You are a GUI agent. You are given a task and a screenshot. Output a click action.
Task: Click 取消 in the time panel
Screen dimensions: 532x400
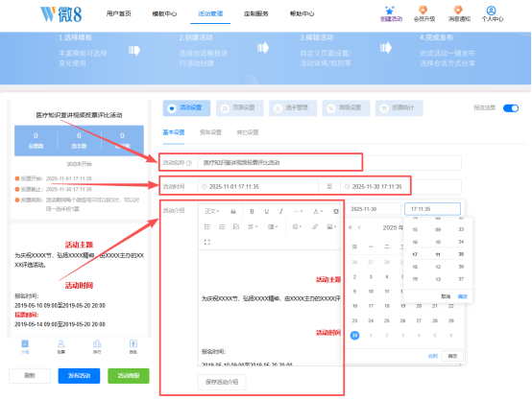click(446, 296)
